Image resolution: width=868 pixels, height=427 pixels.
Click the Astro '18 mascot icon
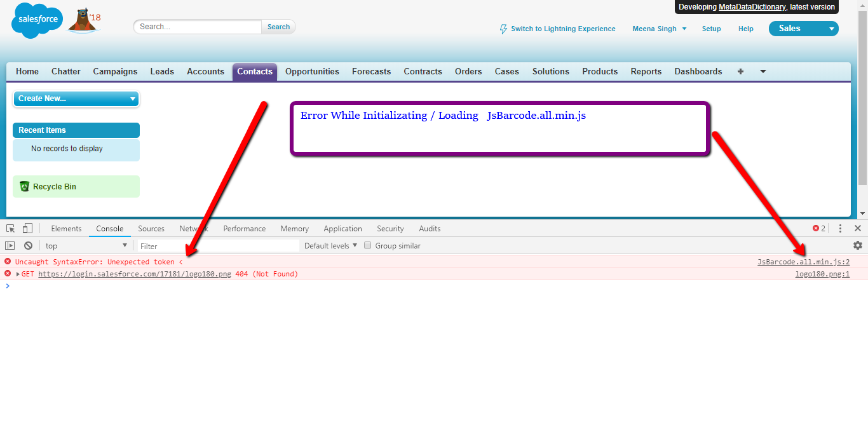pos(84,21)
